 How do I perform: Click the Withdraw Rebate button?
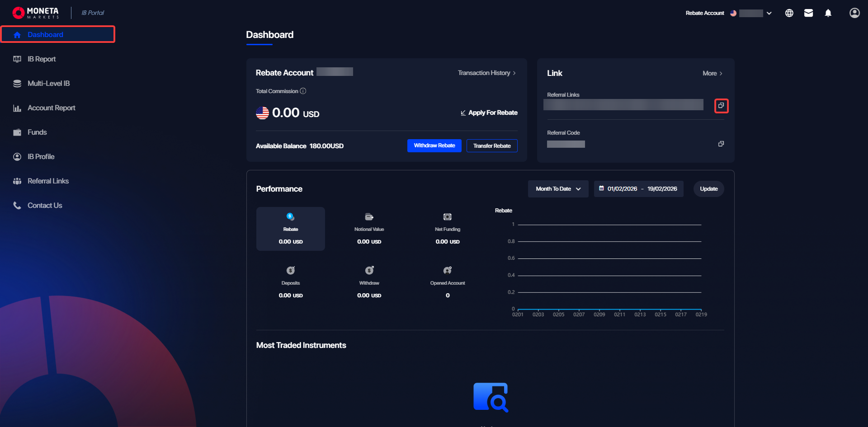click(434, 145)
